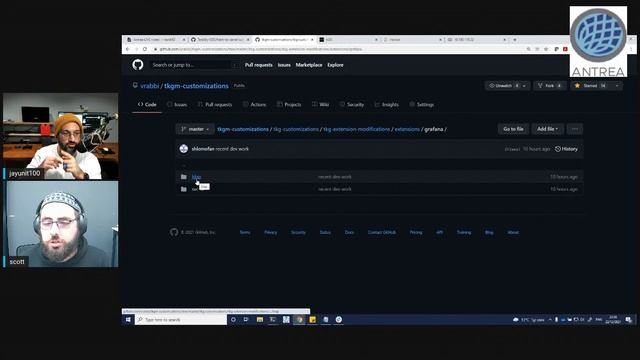Fork the repository with Fork button
Screen dimensions: 640x360
tap(550, 86)
